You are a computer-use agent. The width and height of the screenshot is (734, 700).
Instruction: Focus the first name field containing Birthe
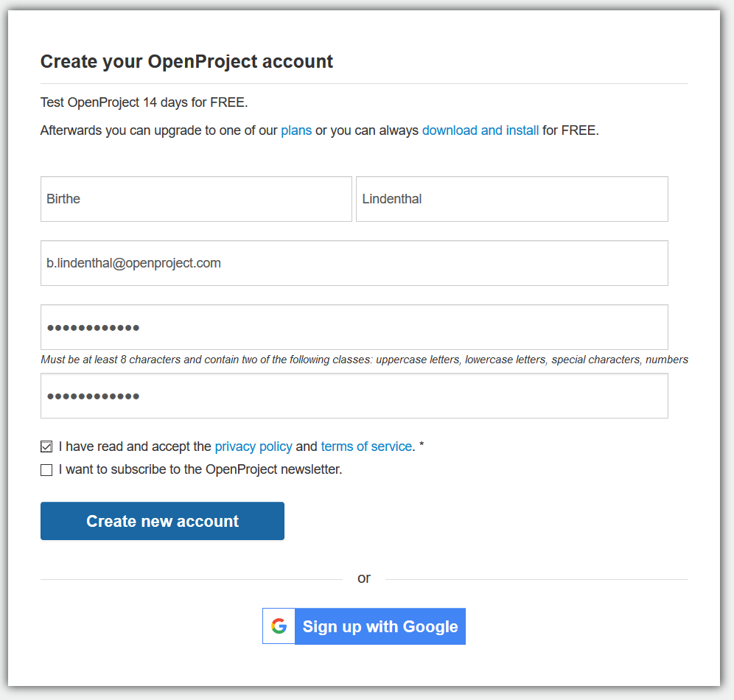coord(196,199)
